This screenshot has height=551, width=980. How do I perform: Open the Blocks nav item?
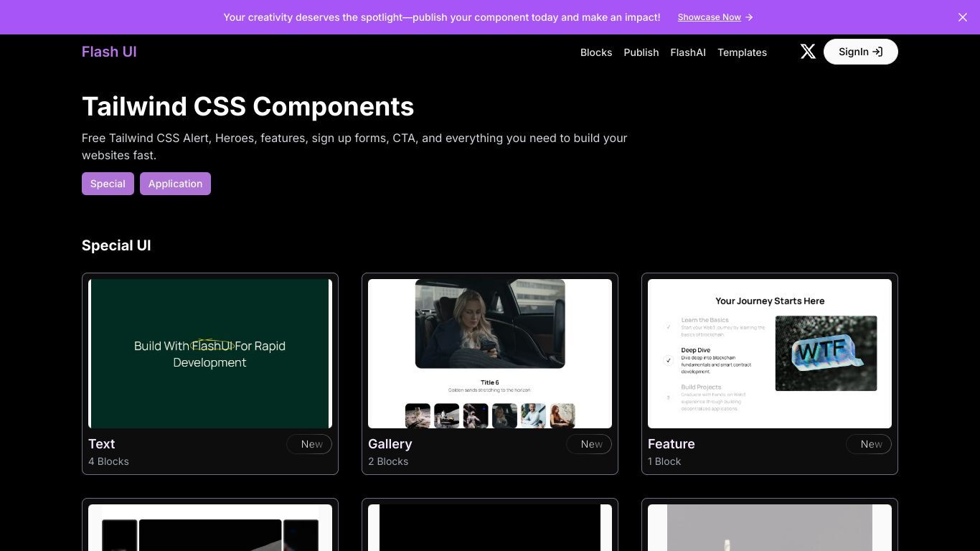[596, 52]
